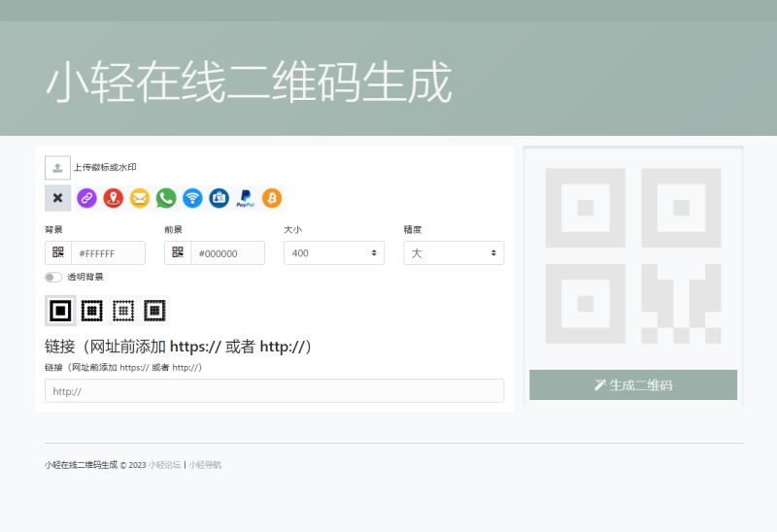Select the PayPal QR type icon
Image resolution: width=777 pixels, height=532 pixels.
click(246, 198)
